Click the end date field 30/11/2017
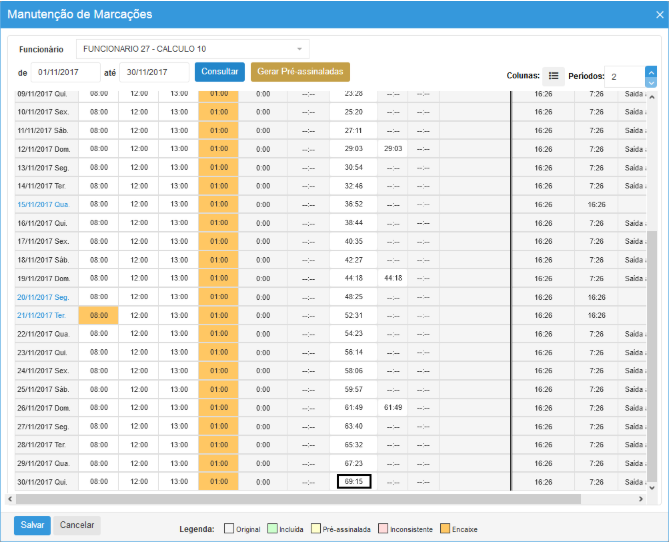Image resolution: width=669 pixels, height=543 pixels. [x=153, y=72]
